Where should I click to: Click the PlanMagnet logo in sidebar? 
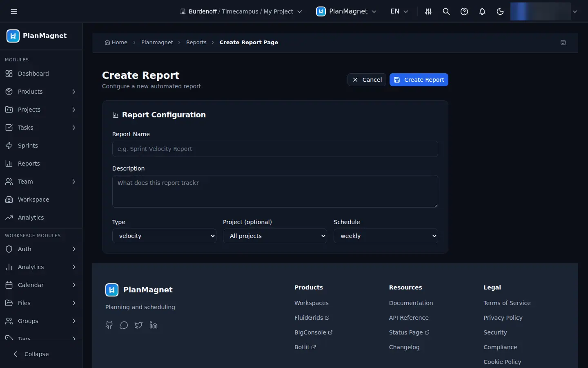coord(13,36)
